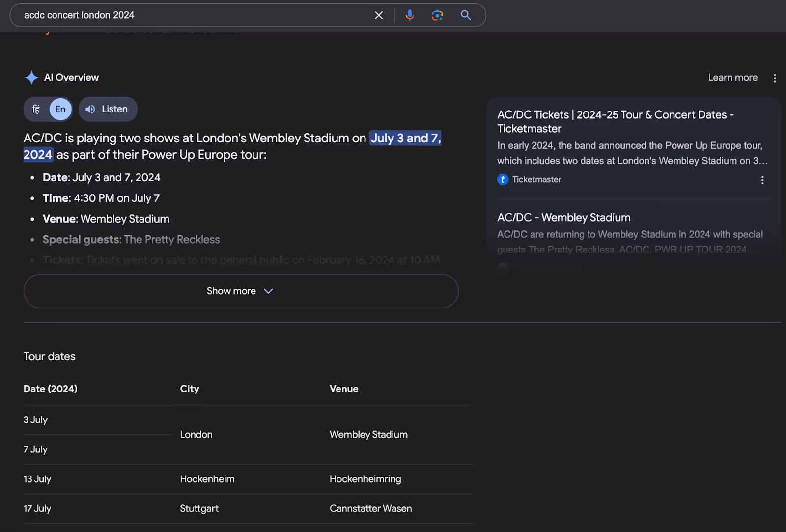786x532 pixels.
Task: Click Wembley Stadium result snippet text
Action: [630, 242]
